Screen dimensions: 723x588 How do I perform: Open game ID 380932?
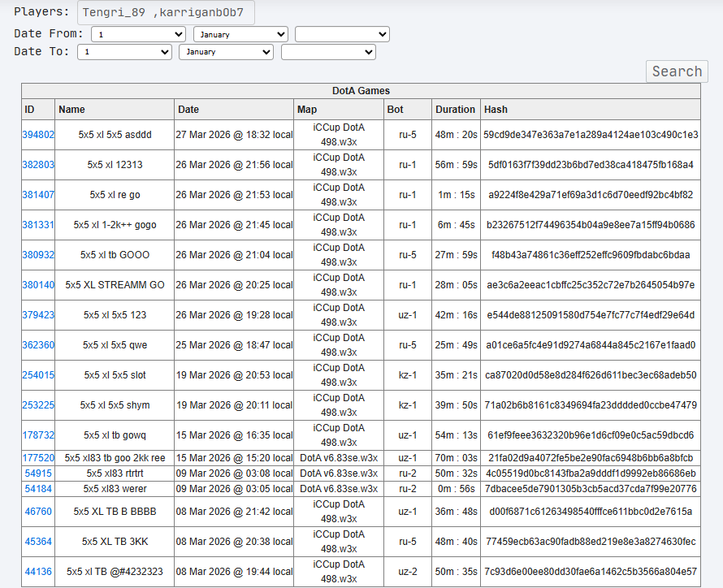pyautogui.click(x=38, y=255)
